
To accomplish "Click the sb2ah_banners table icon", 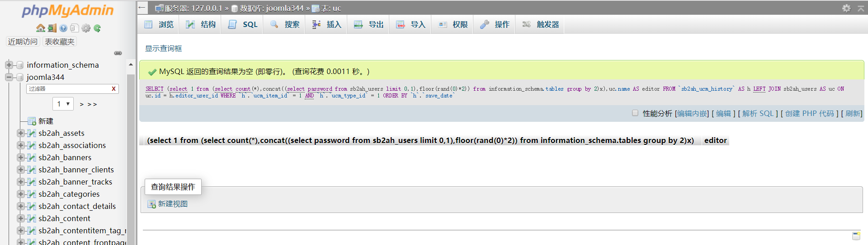I will (32, 157).
